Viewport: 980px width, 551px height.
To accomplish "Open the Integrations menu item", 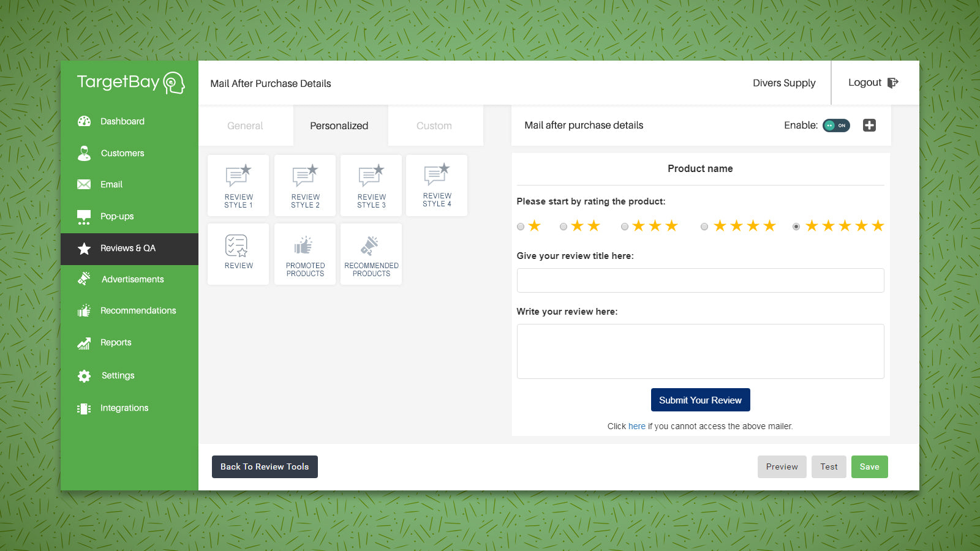I will (129, 408).
